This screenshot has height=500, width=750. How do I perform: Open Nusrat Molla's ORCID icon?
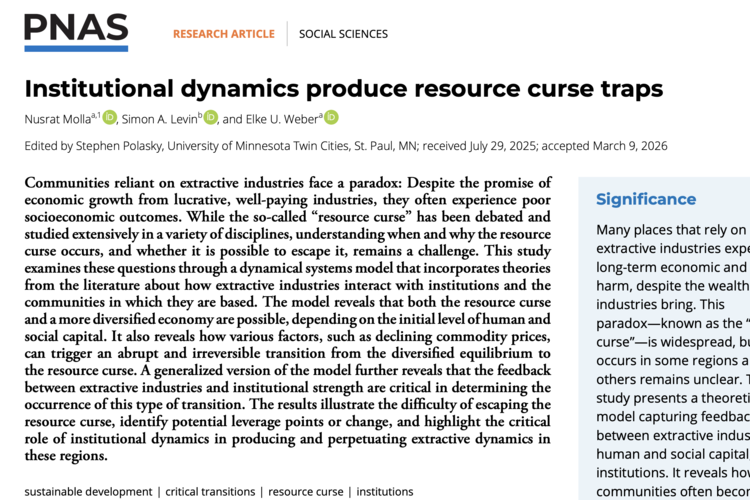tap(110, 117)
